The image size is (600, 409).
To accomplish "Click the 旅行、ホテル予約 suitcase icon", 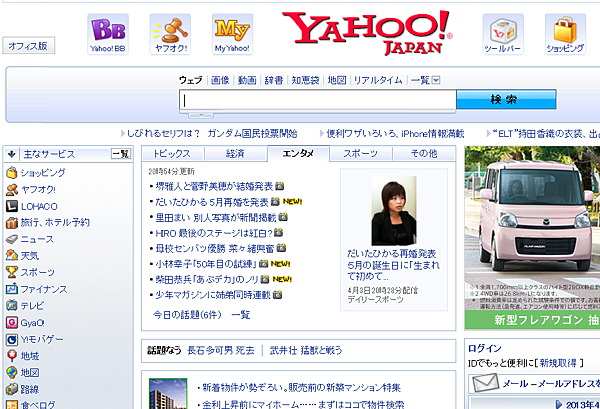I will (x=12, y=223).
